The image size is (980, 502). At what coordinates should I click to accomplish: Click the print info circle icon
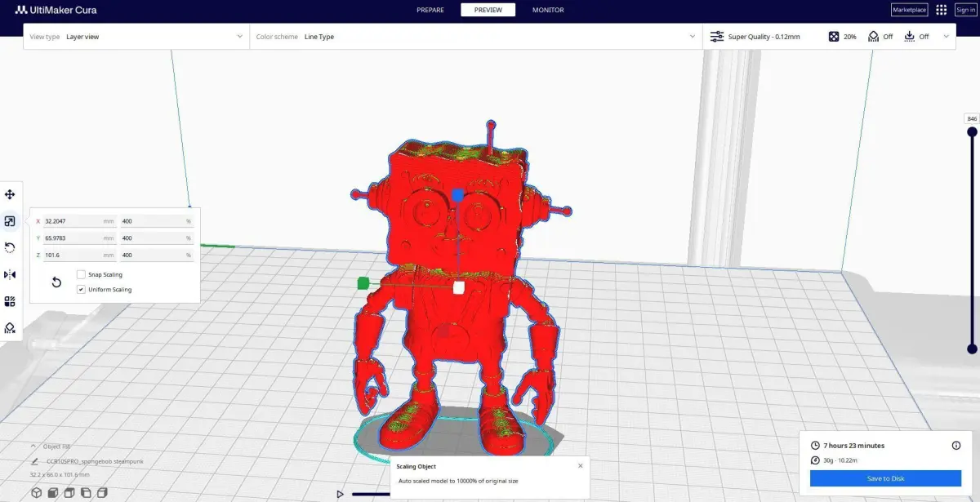(x=956, y=446)
